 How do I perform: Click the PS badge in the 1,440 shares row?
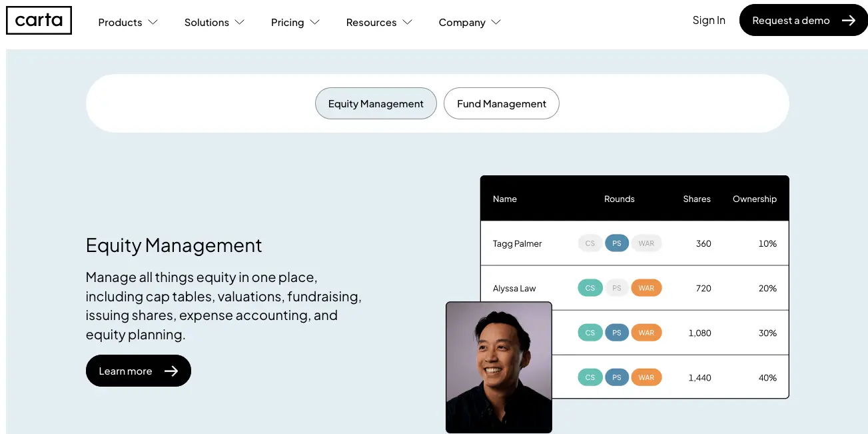[617, 377]
